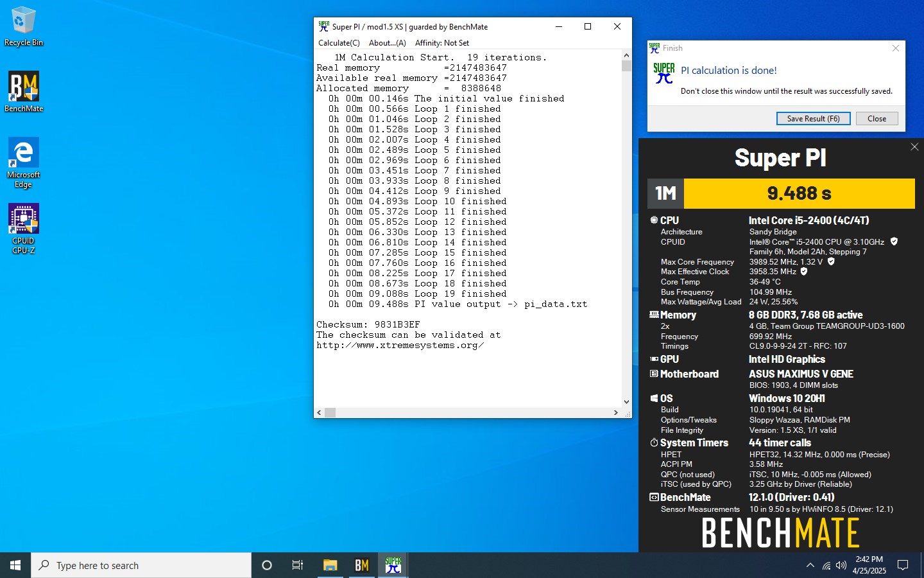Click the System Timers clock icon

(654, 442)
